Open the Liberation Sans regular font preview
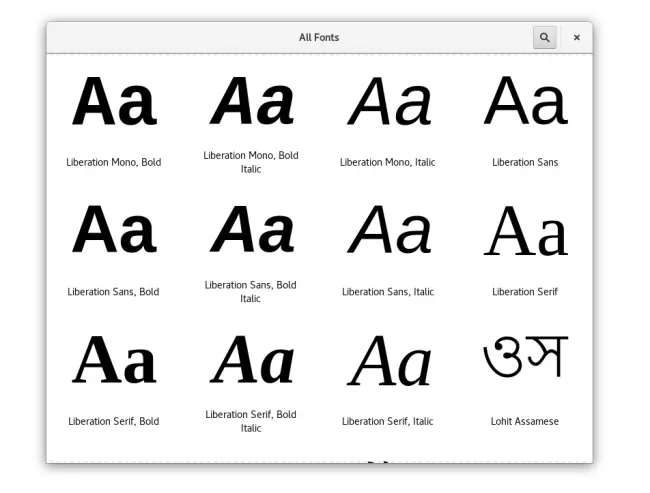650x493 pixels. 525,101
